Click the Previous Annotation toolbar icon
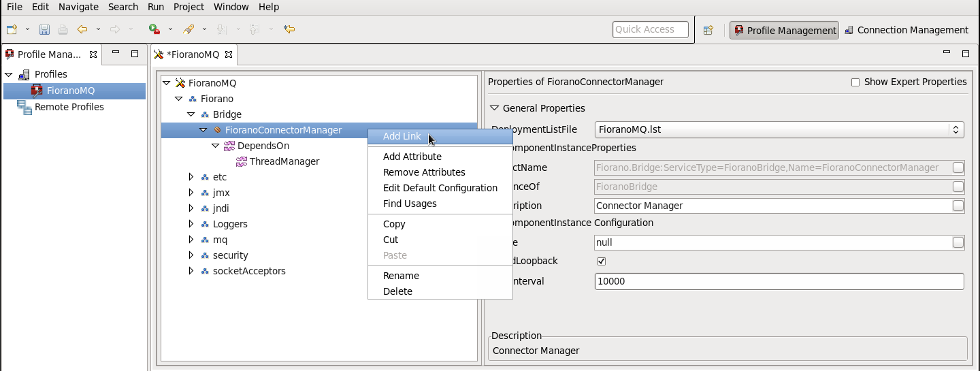The width and height of the screenshot is (980, 371). 254,29
